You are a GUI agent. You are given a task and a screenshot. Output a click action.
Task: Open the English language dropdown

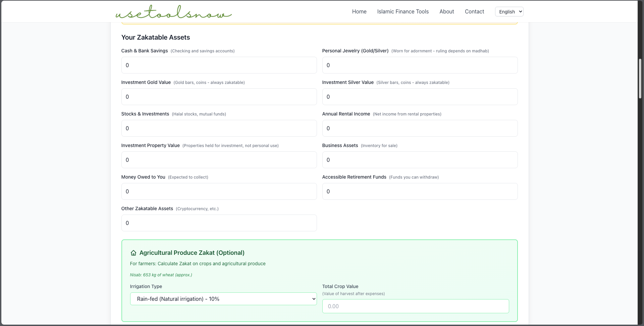click(509, 12)
